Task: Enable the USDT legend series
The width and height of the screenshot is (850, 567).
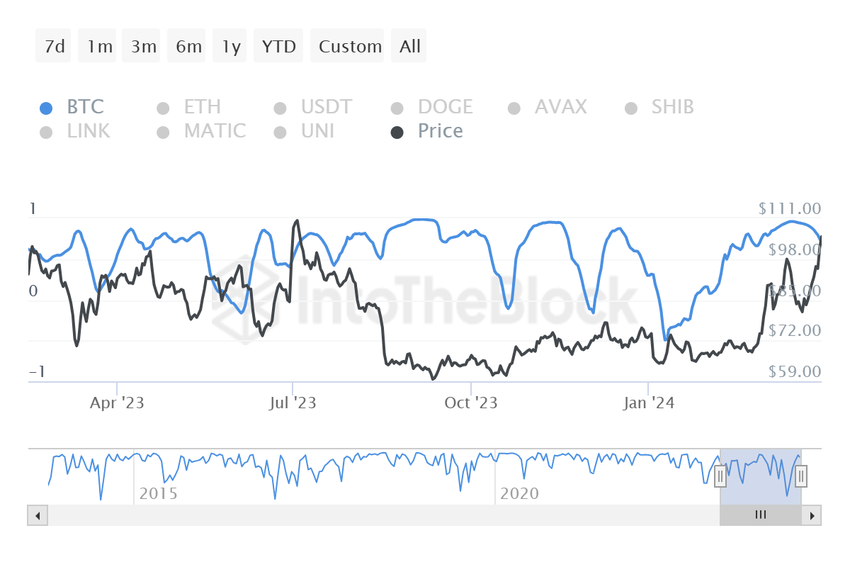Action: [313, 107]
